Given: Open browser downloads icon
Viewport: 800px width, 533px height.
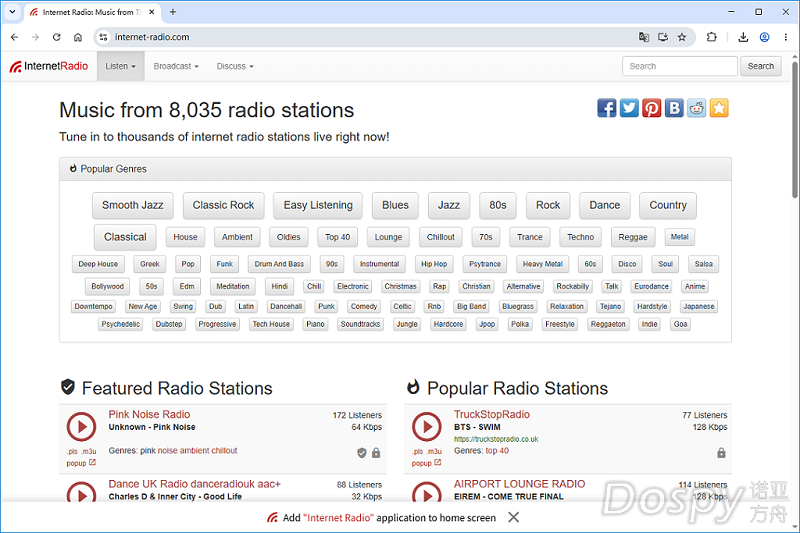Looking at the screenshot, I should pyautogui.click(x=743, y=37).
